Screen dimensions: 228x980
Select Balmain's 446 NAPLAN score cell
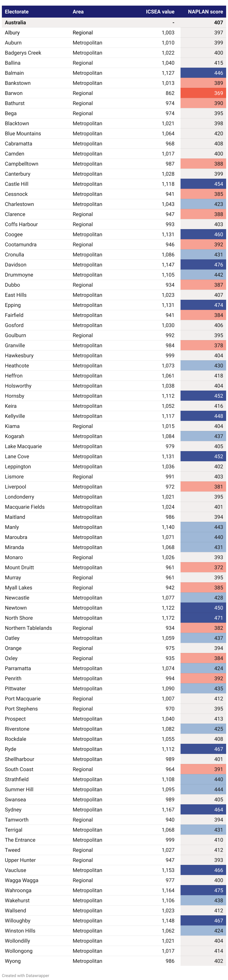tap(203, 73)
